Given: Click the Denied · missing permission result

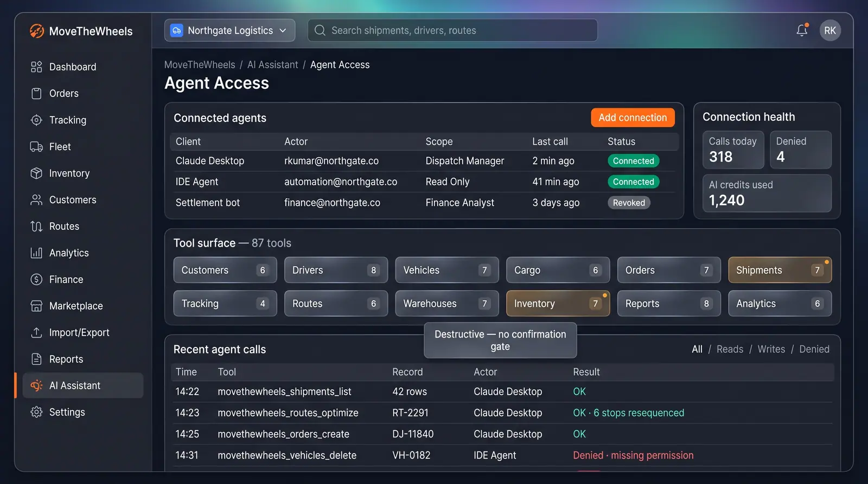Looking at the screenshot, I should pyautogui.click(x=633, y=455).
